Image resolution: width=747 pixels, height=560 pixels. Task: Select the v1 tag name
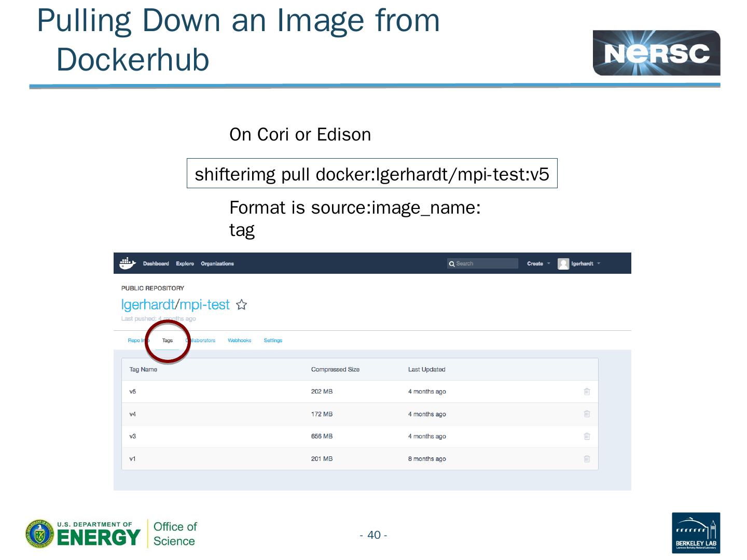(133, 458)
